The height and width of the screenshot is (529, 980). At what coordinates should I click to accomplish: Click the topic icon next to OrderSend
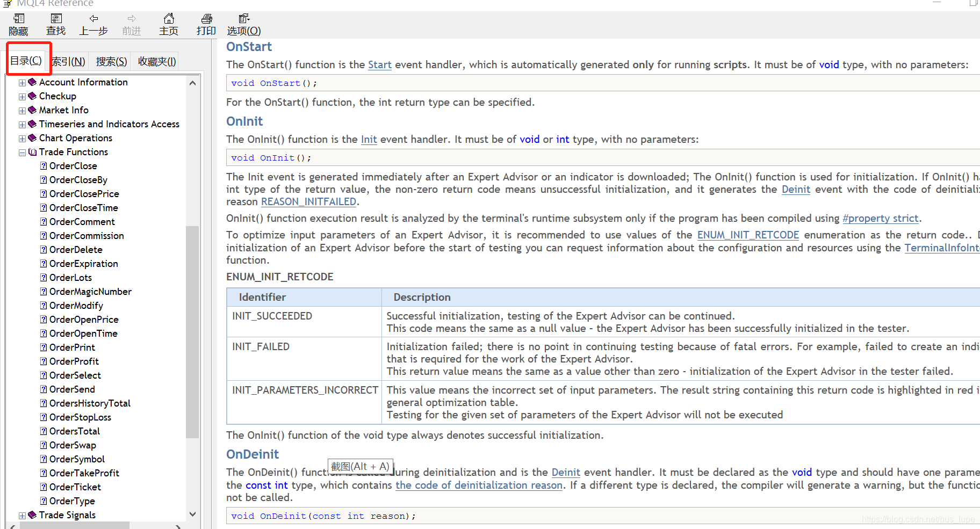(44, 389)
